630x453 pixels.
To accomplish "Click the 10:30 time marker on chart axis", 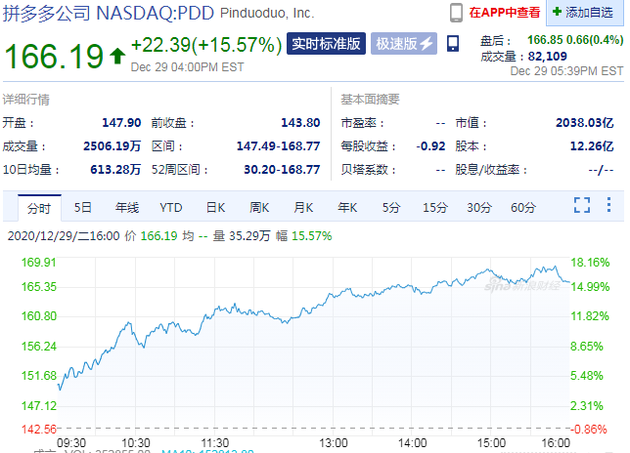I will (135, 443).
